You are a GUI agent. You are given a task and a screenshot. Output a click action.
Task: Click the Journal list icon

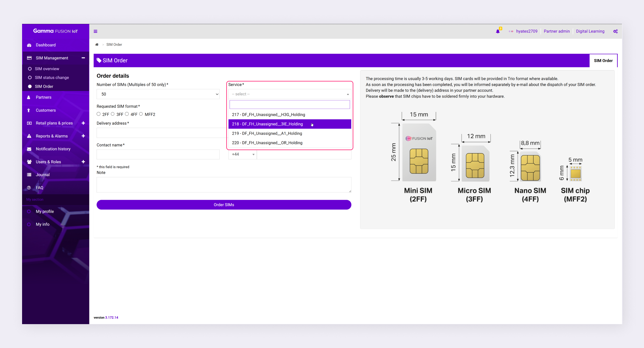[x=29, y=175]
